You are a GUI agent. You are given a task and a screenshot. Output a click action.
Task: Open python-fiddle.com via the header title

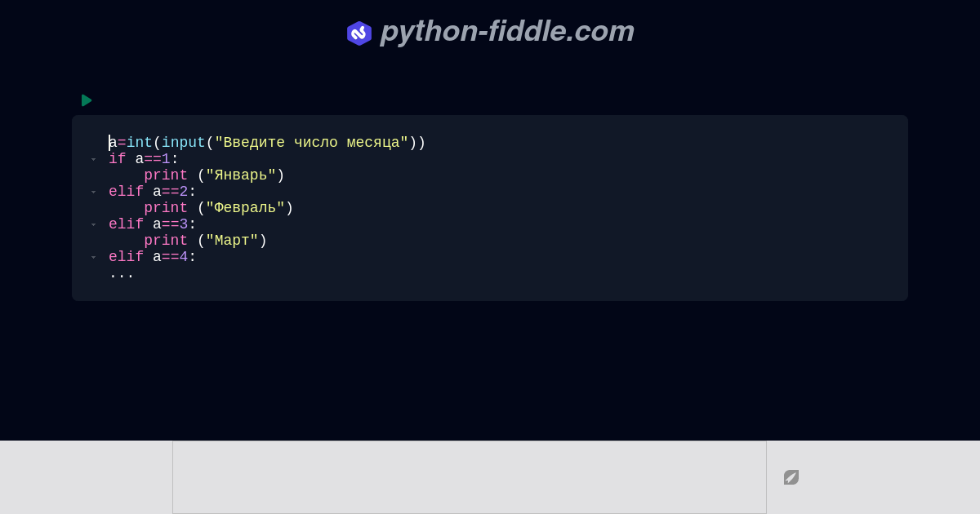[506, 31]
